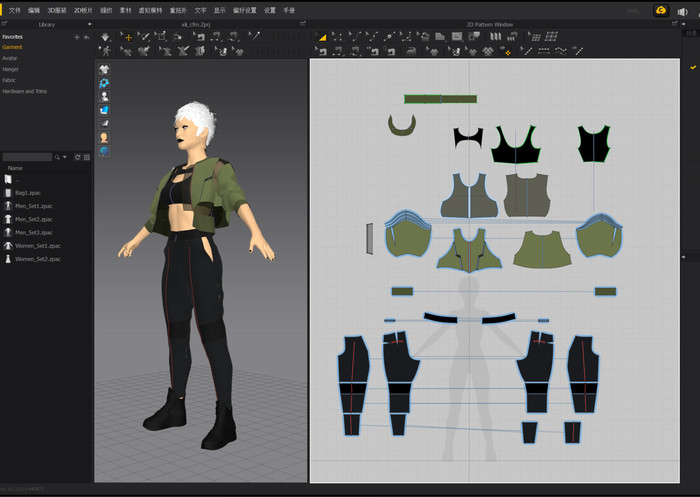
Task: Click the orange CLO logo icon
Action: pyautogui.click(x=661, y=10)
